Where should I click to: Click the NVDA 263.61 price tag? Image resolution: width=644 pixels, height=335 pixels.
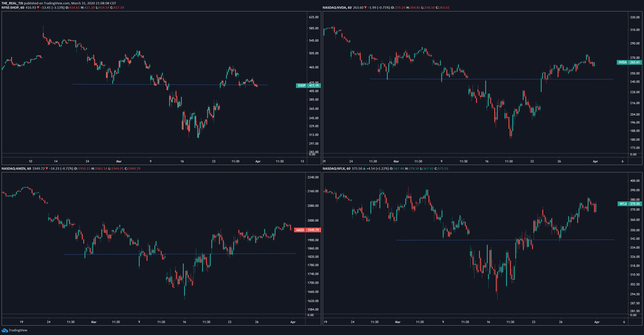[x=629, y=62]
